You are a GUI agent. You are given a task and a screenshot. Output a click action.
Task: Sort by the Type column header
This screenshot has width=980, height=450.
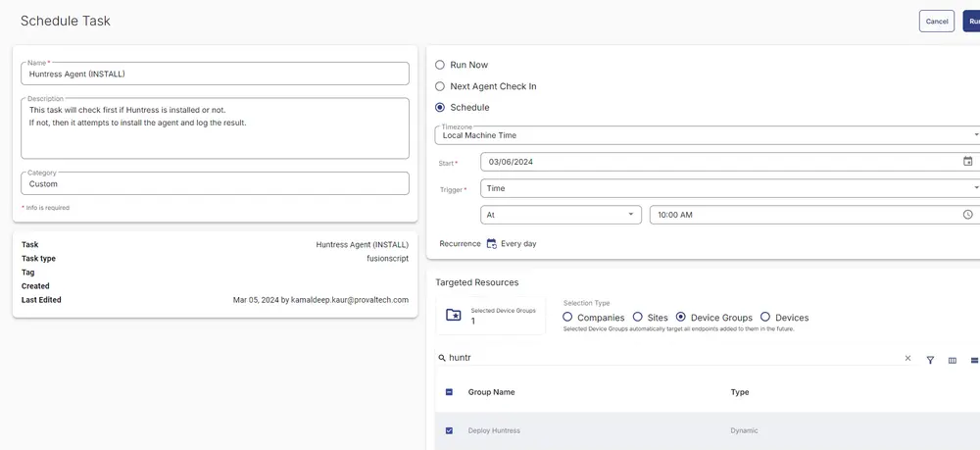coord(739,392)
